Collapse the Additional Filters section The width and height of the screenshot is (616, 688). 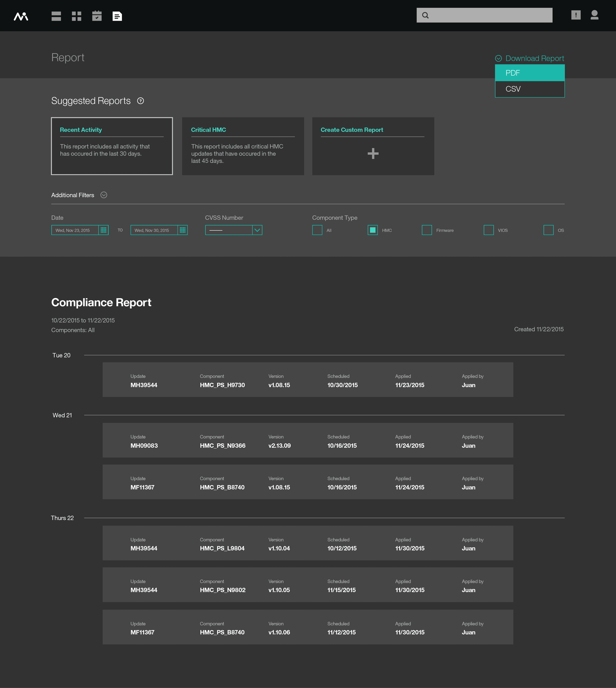104,195
